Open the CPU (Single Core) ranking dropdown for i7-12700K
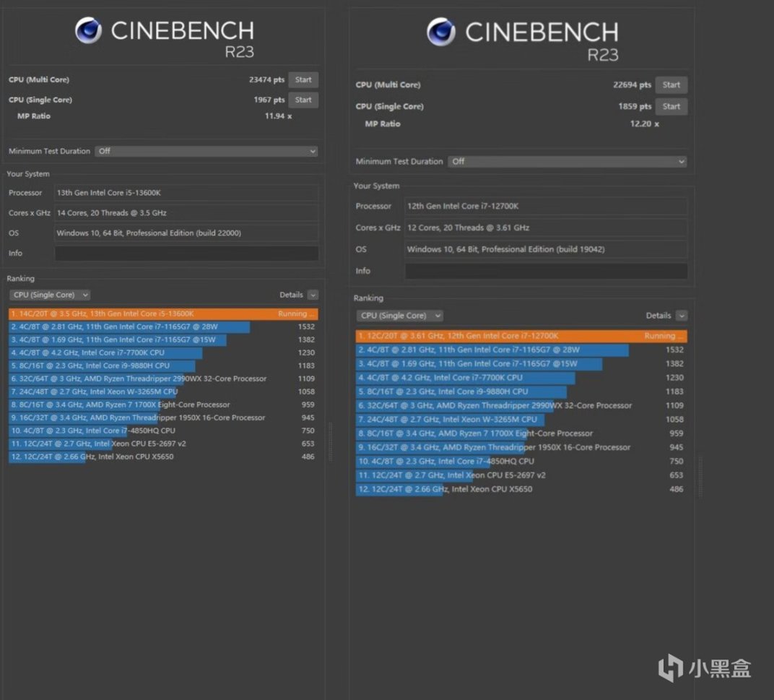 coord(400,316)
